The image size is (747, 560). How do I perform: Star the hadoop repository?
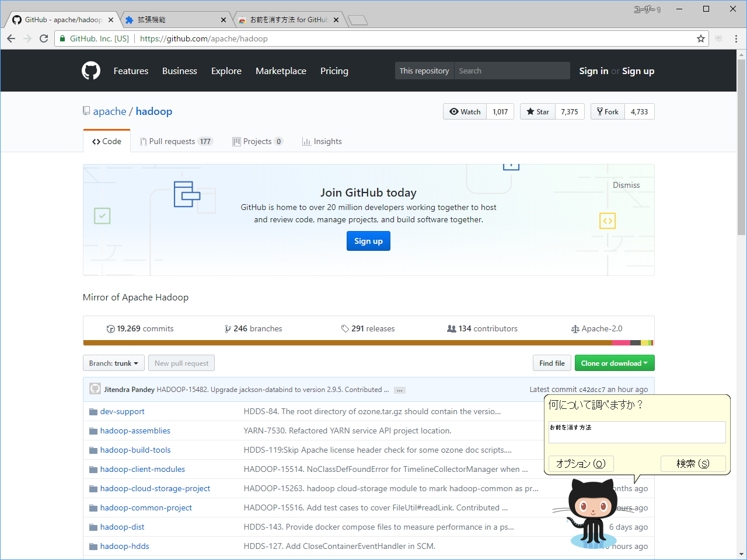click(537, 111)
